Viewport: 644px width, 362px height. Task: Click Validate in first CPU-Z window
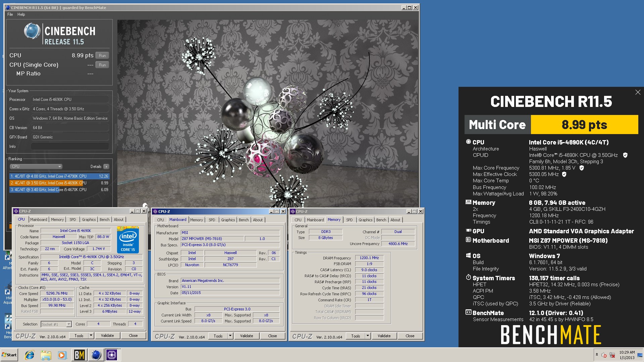[107, 336]
